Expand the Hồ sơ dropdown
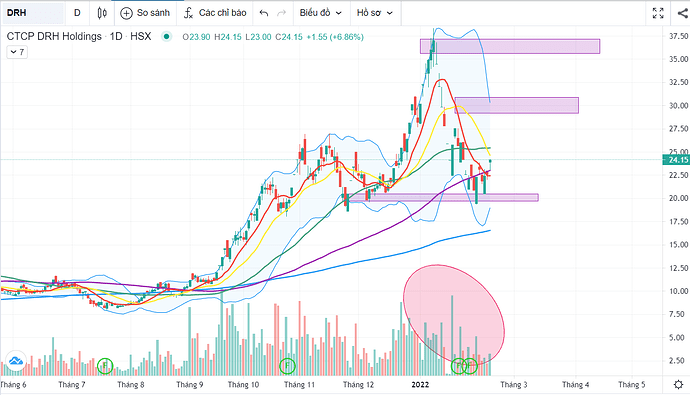 (374, 13)
